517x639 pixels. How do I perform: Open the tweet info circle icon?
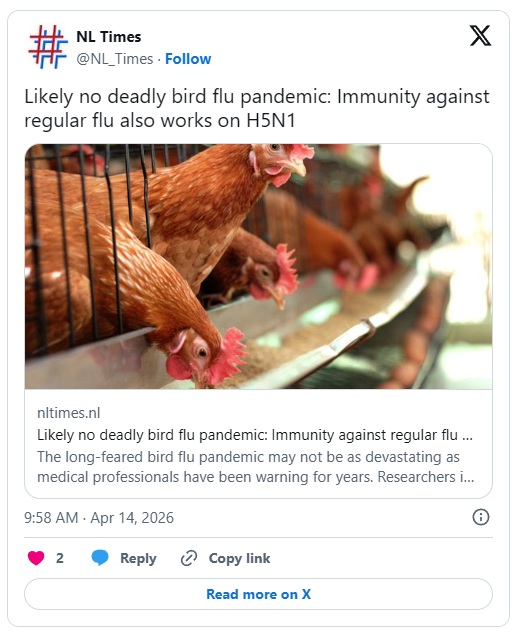point(480,517)
